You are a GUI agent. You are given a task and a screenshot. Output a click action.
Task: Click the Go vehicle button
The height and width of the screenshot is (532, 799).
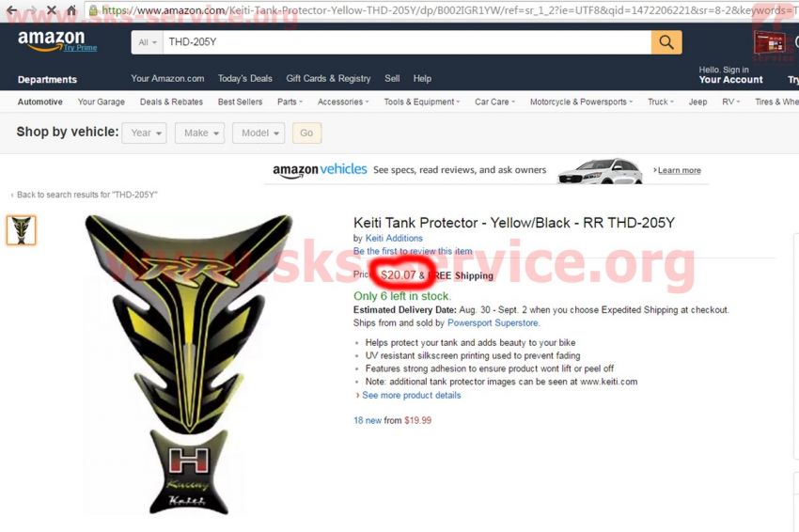pyautogui.click(x=306, y=133)
